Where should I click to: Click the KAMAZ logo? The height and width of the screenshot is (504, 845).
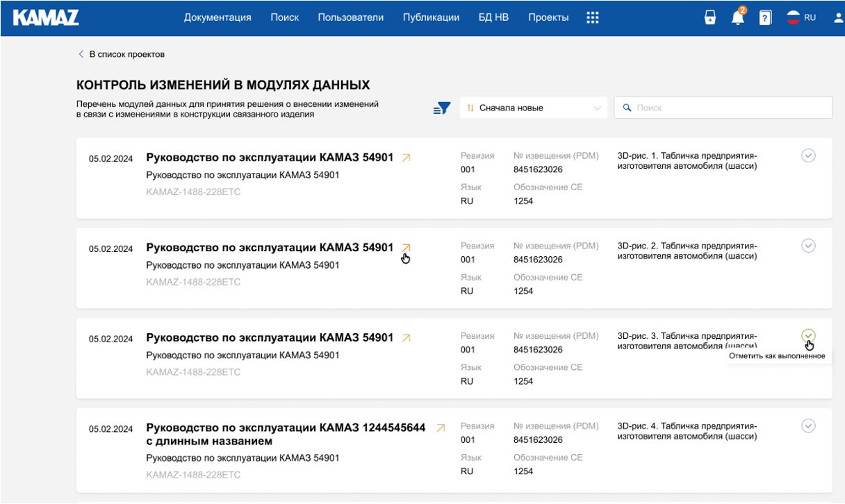[46, 17]
